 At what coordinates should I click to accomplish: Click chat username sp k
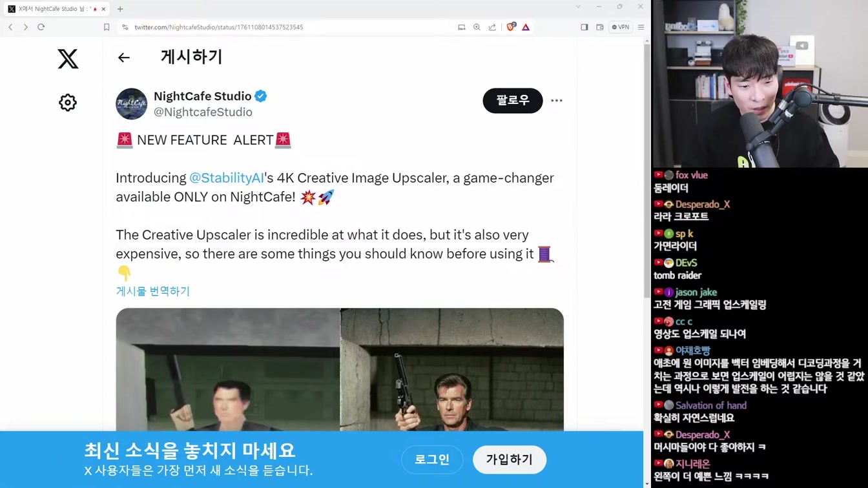[684, 234]
